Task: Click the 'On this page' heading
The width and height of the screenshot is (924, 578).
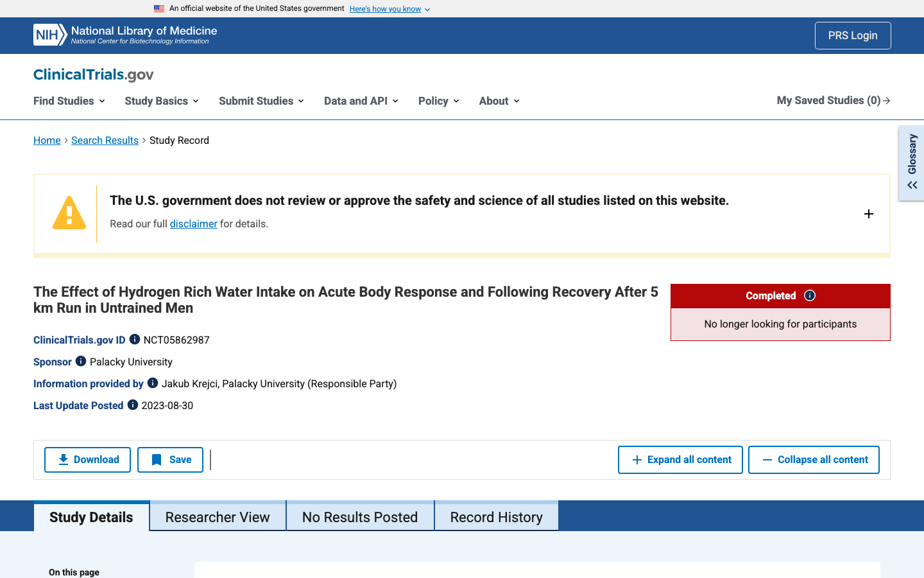Action: click(74, 572)
